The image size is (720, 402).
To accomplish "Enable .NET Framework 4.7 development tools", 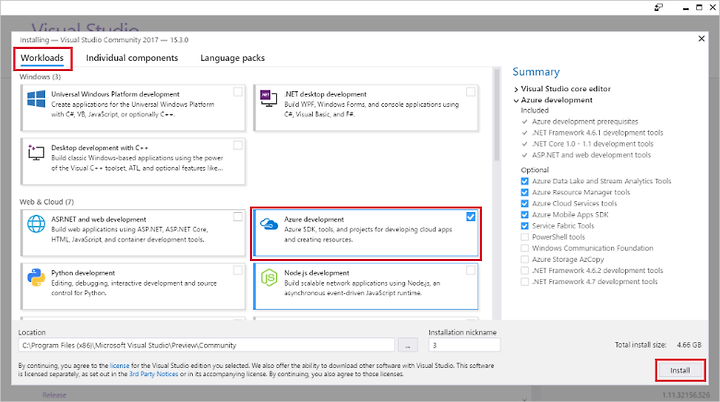I will [x=524, y=282].
